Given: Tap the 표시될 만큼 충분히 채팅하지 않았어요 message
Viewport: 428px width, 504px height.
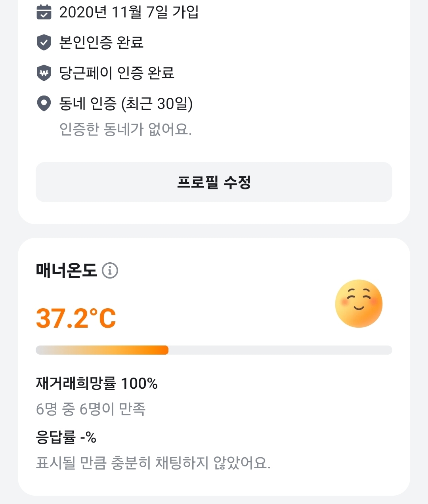Looking at the screenshot, I should [153, 463].
